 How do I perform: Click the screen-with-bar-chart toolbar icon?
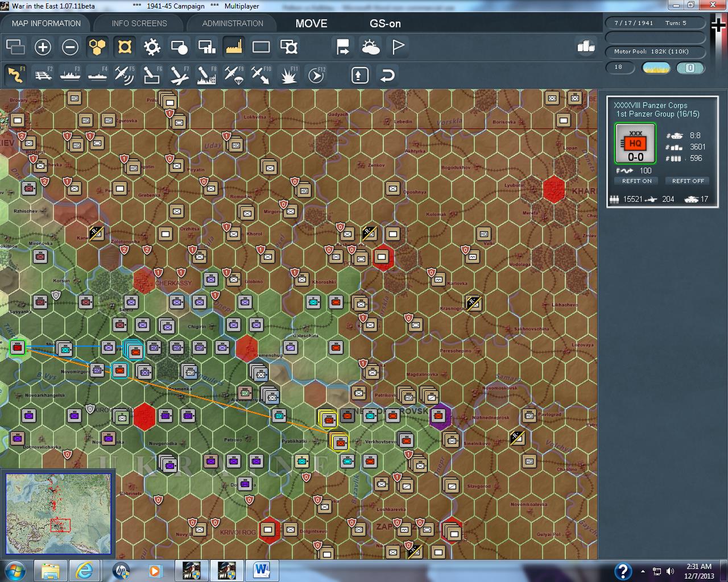point(206,47)
